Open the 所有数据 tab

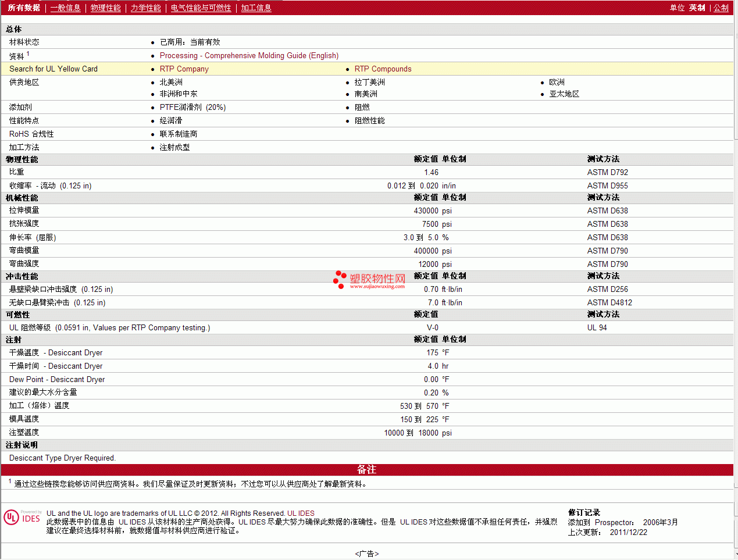24,8
